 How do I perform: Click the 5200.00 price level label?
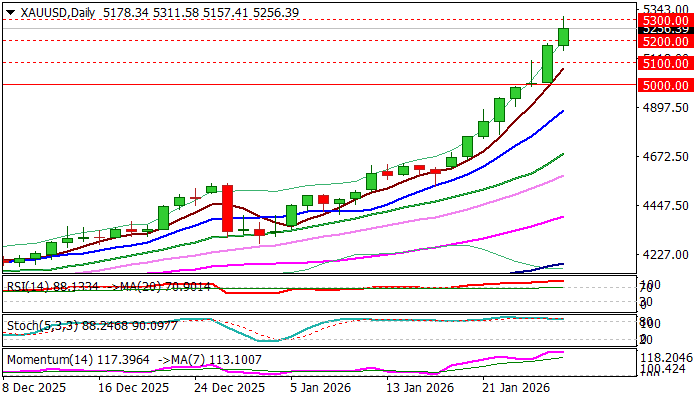(x=665, y=41)
